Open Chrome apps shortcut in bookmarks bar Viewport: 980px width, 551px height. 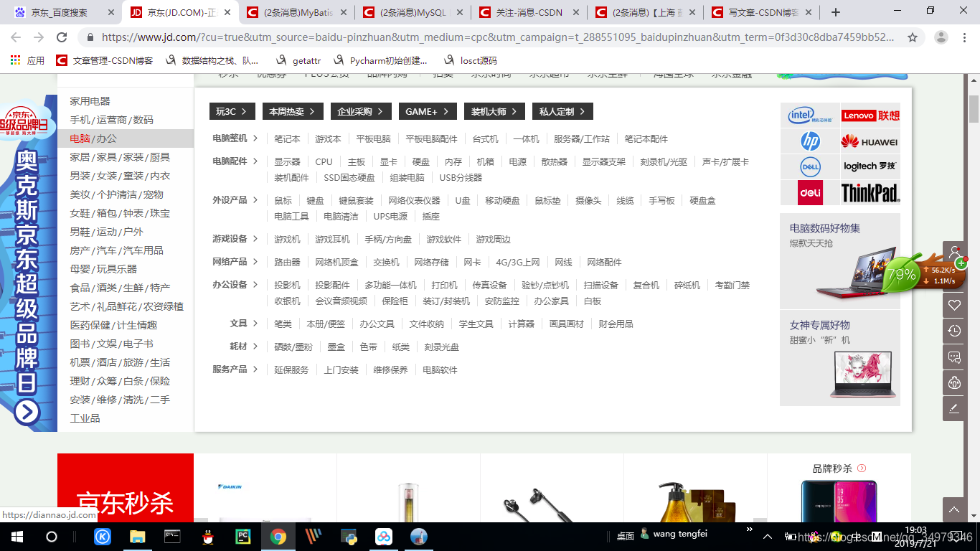coord(27,61)
